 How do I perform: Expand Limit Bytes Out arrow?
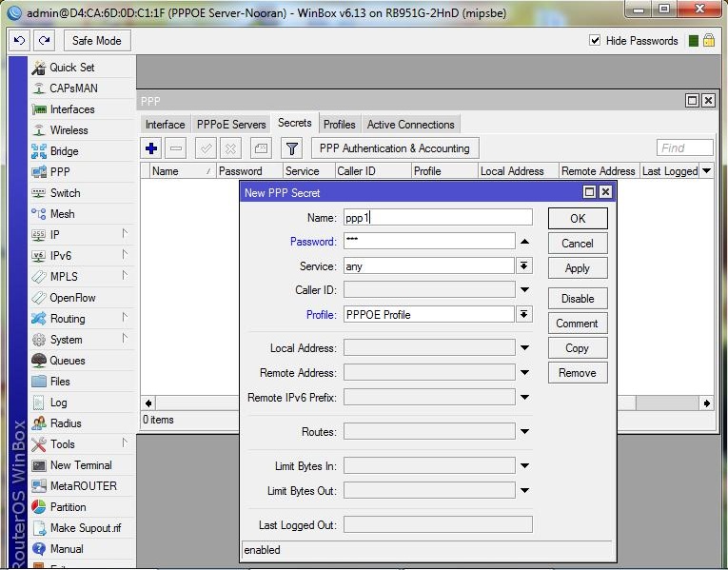[x=524, y=490]
